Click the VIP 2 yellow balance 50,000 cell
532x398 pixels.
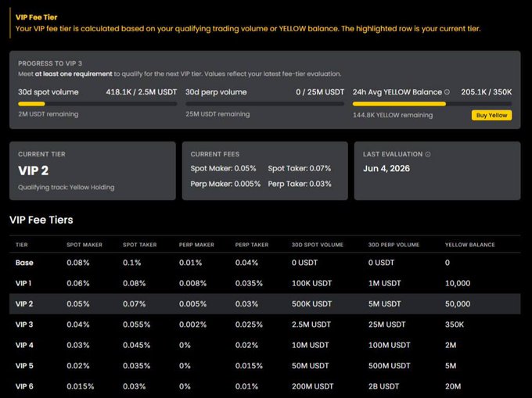coord(458,304)
